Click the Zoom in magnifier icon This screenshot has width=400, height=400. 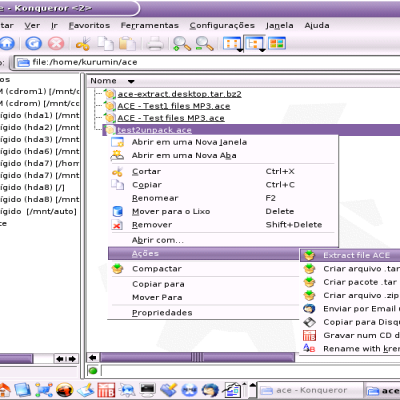click(182, 44)
